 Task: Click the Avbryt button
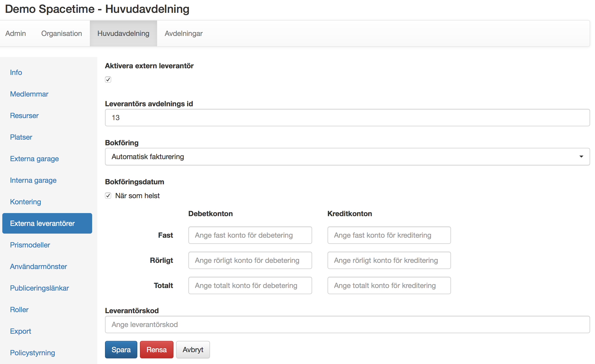193,350
